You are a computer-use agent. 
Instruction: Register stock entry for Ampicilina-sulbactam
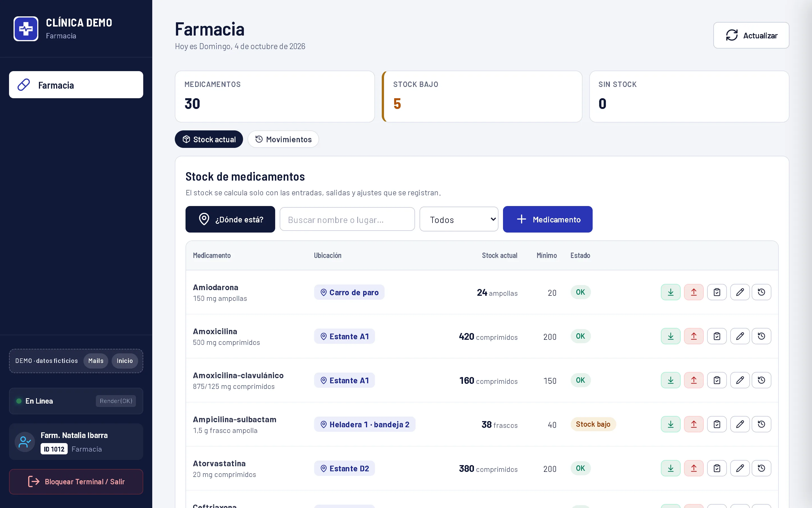click(x=670, y=424)
